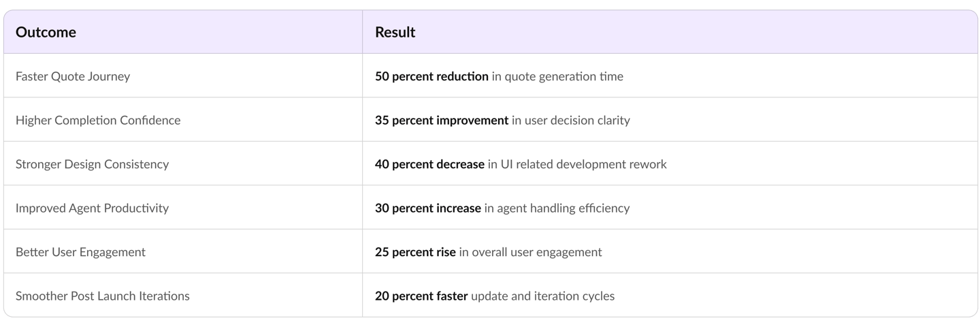Click bold text '30 percent increase'
Image resolution: width=980 pixels, height=327 pixels.
(x=428, y=208)
